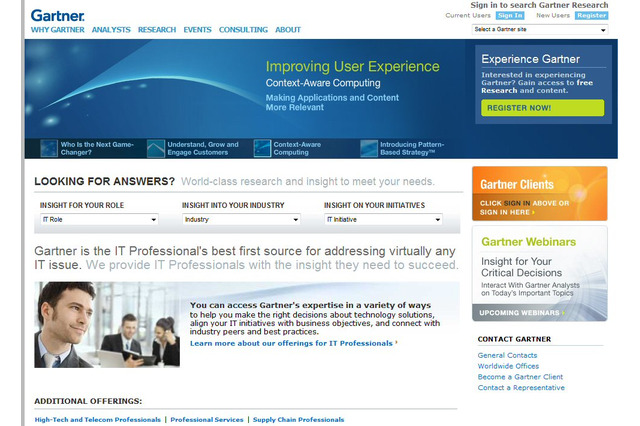Open Supply Chain Professionals link
Image resolution: width=640 pixels, height=426 pixels.
(298, 419)
